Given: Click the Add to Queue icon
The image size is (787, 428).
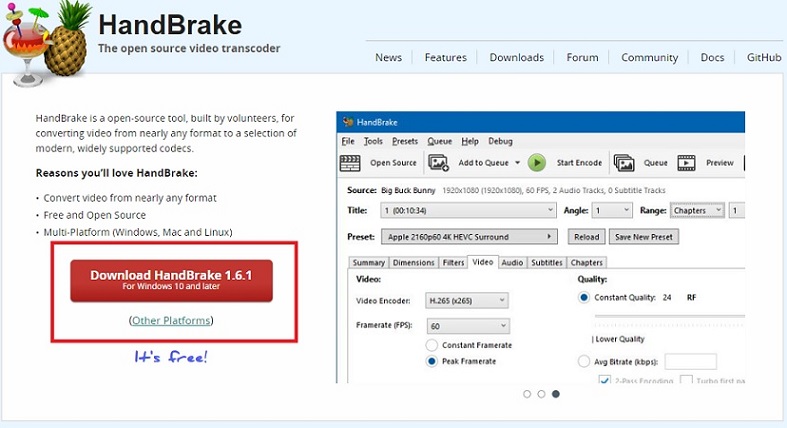Looking at the screenshot, I should tap(438, 163).
